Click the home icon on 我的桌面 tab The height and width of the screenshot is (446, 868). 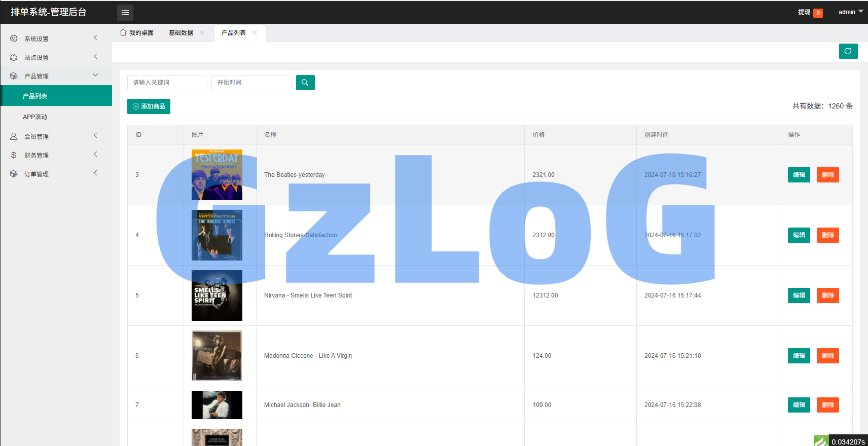tap(123, 32)
